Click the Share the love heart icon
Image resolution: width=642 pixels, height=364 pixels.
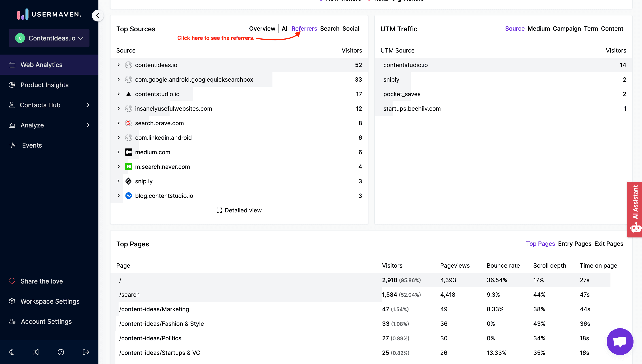click(12, 281)
